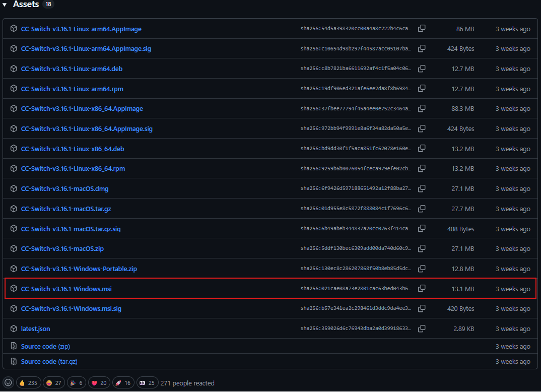Download CC-Switch-v3.16.1-macOS.dmg
This screenshot has height=392, width=541.
pyautogui.click(x=64, y=189)
